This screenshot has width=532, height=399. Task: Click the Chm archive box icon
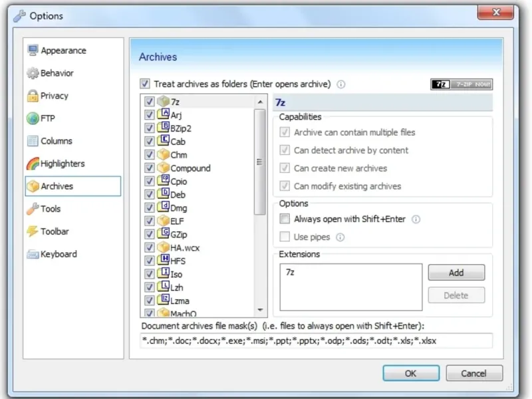click(163, 154)
